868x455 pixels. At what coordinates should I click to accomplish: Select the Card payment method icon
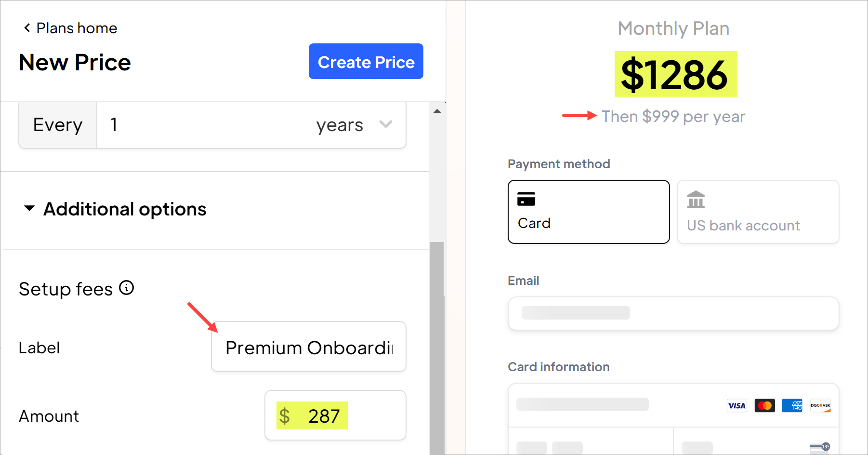tap(527, 198)
